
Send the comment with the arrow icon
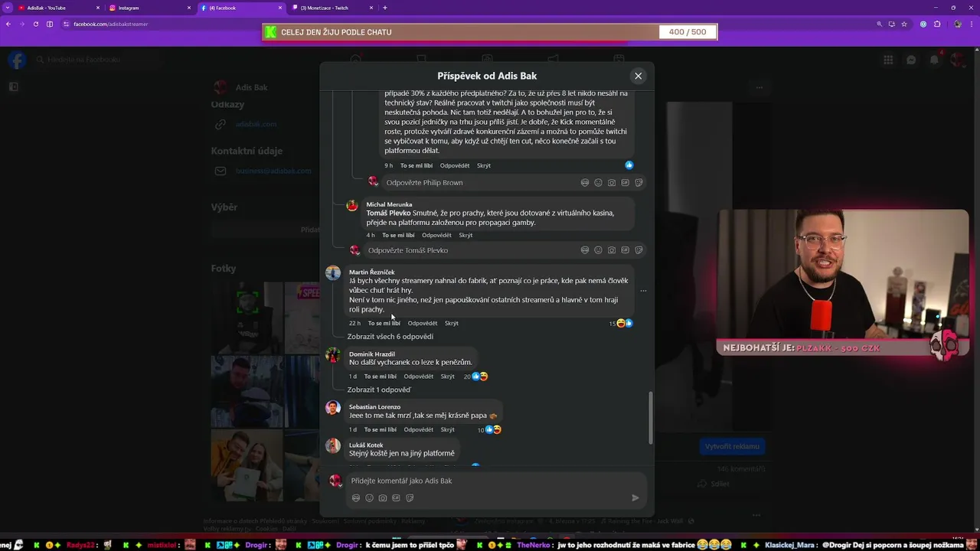[635, 498]
